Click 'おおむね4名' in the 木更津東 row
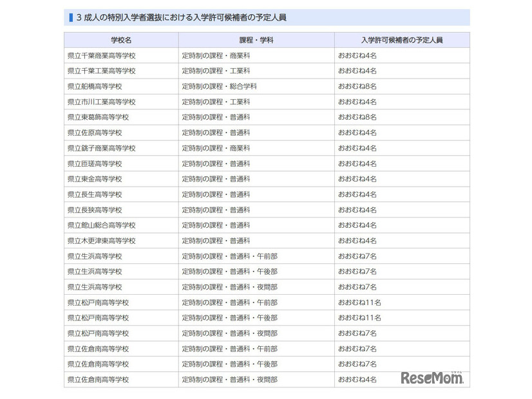The image size is (532, 399). [357, 241]
